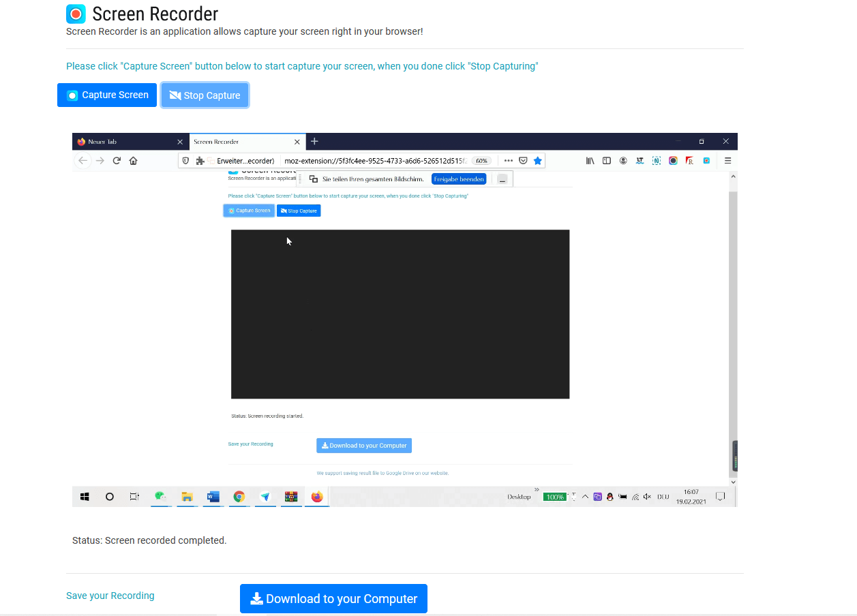The width and height of the screenshot is (857, 616).
Task: Click the Desktop toolbar label in preview taskbar
Action: pyautogui.click(x=519, y=497)
